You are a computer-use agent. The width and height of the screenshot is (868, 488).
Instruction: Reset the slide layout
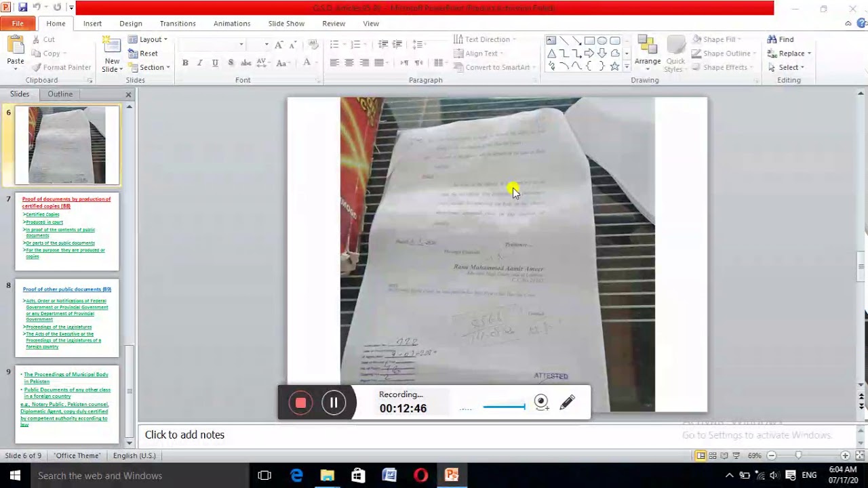[x=143, y=54]
